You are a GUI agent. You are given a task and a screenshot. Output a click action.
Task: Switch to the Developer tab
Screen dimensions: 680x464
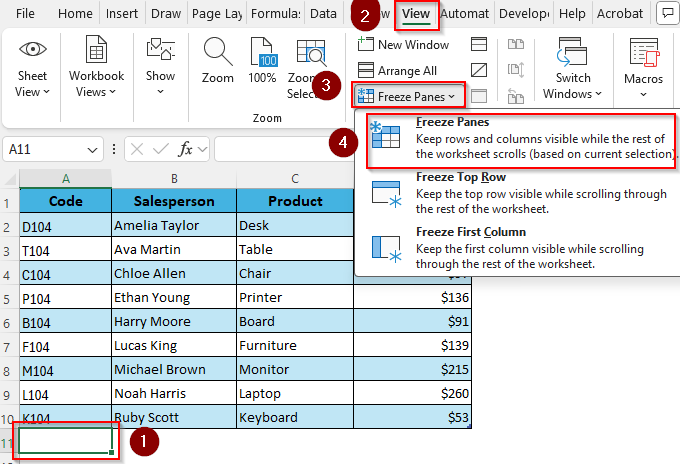[x=524, y=13]
